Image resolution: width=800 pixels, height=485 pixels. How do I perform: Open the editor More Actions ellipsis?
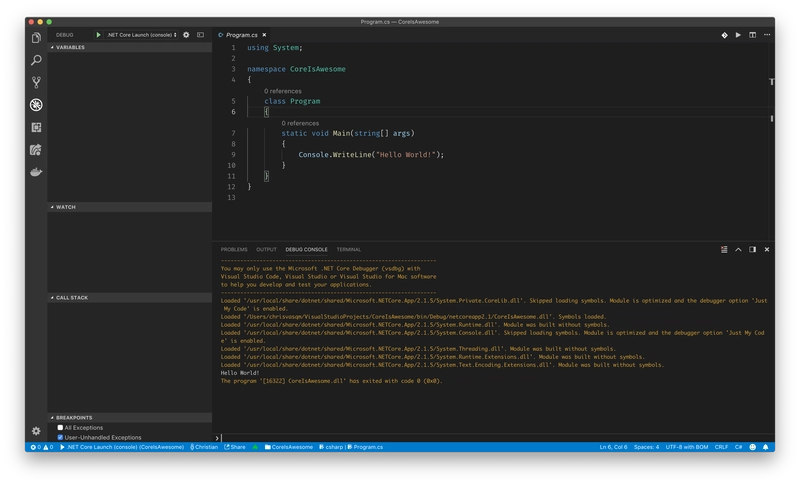coord(767,35)
